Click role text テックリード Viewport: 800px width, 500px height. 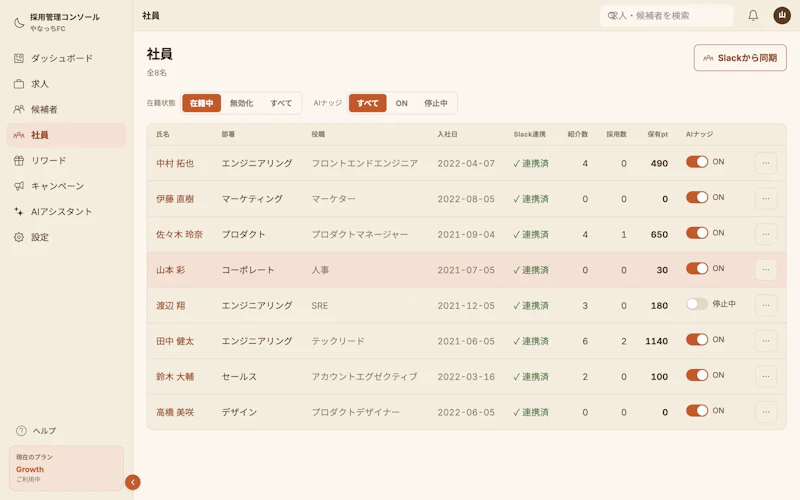pyautogui.click(x=338, y=341)
